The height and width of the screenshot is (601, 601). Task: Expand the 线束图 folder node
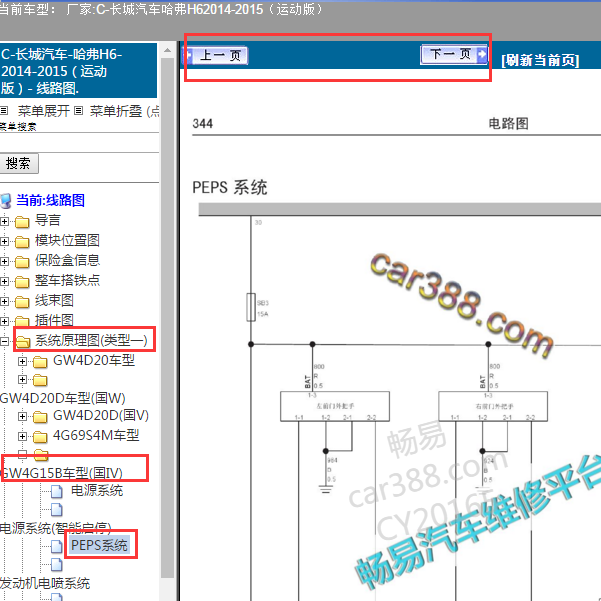[x=4, y=301]
